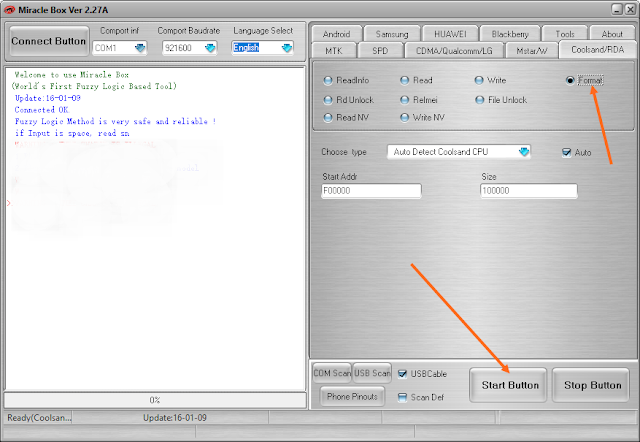
Task: Switch to the About tab
Action: tap(612, 34)
